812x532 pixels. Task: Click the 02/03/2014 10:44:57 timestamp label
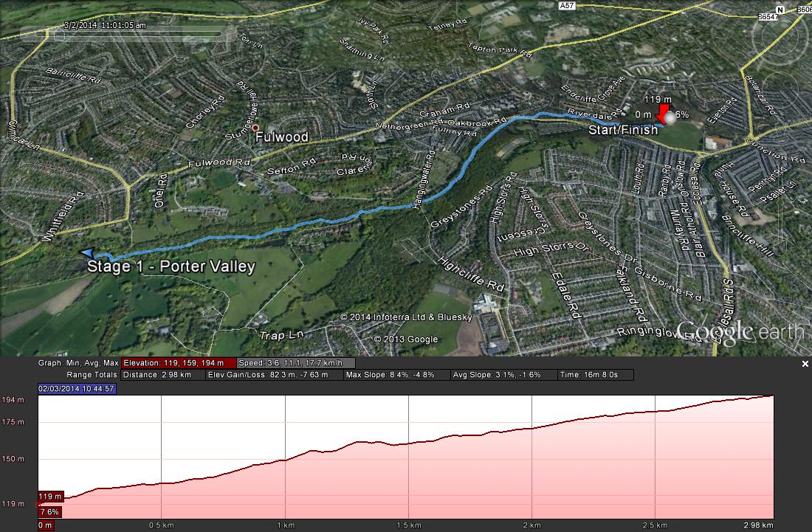[77, 389]
